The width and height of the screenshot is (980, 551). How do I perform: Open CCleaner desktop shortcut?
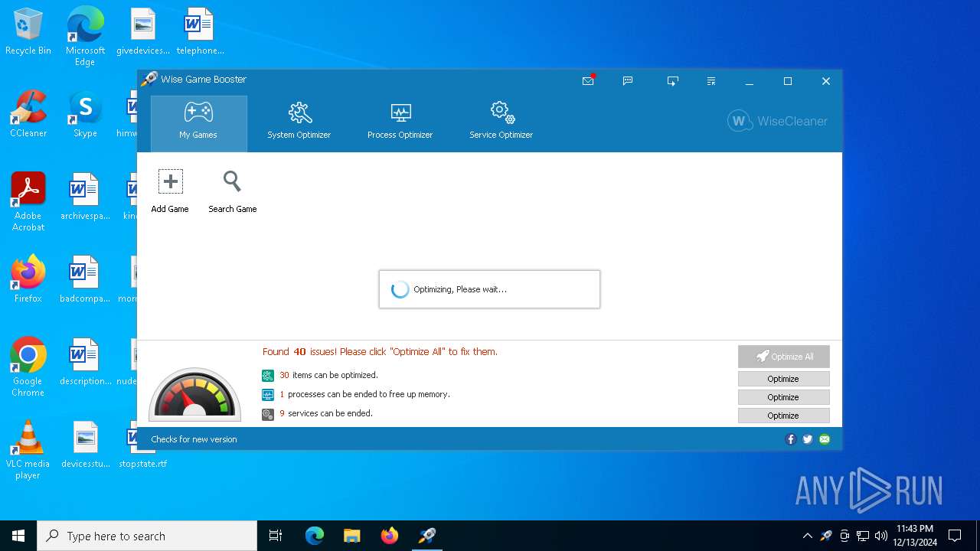(28, 114)
